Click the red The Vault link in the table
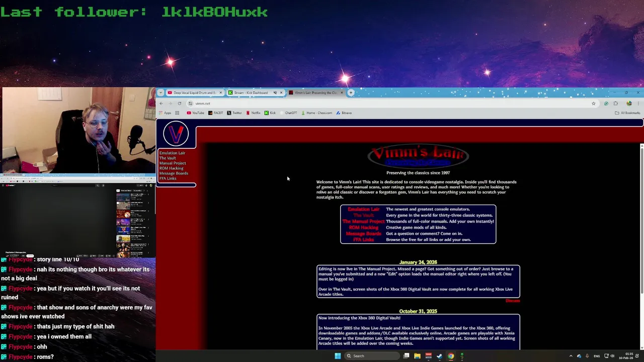Image resolution: width=644 pixels, height=362 pixels. pos(363,215)
